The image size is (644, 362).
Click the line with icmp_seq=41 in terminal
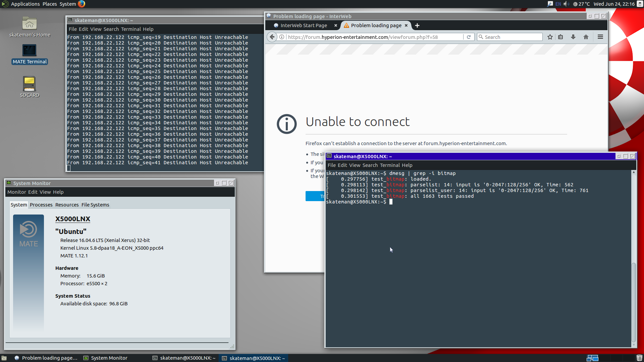[x=158, y=163]
